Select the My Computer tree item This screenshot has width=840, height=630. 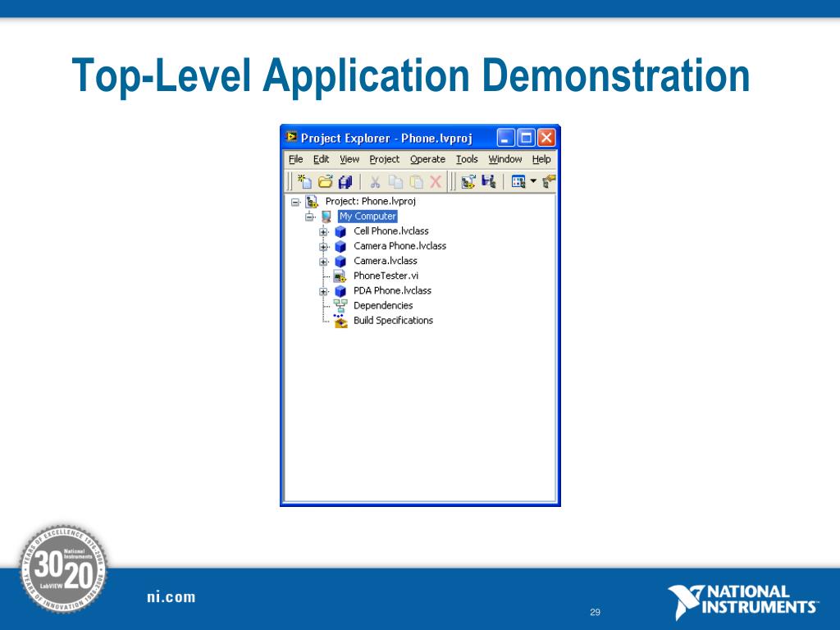pyautogui.click(x=367, y=217)
